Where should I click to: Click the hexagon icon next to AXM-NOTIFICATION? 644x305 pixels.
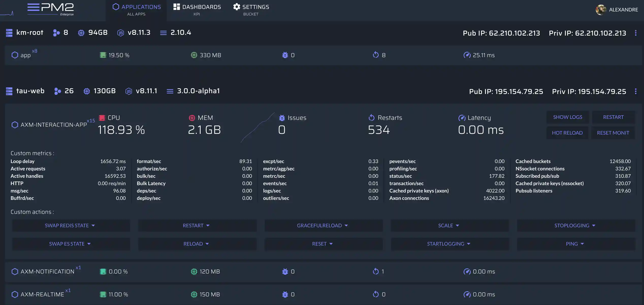[14, 271]
